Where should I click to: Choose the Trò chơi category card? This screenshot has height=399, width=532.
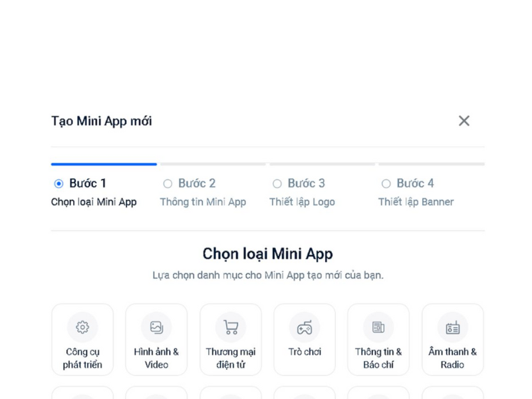[305, 339]
